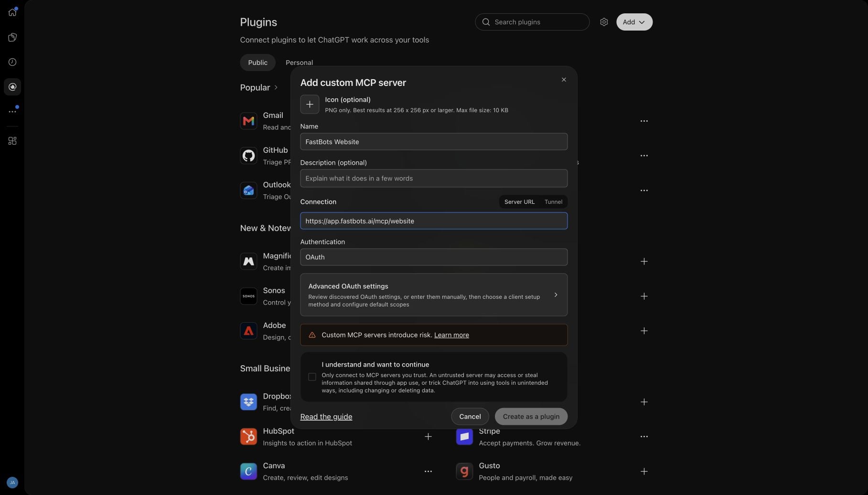Click the three-dots more icon in the sidebar
Screen dimensions: 868x495
click(12, 111)
